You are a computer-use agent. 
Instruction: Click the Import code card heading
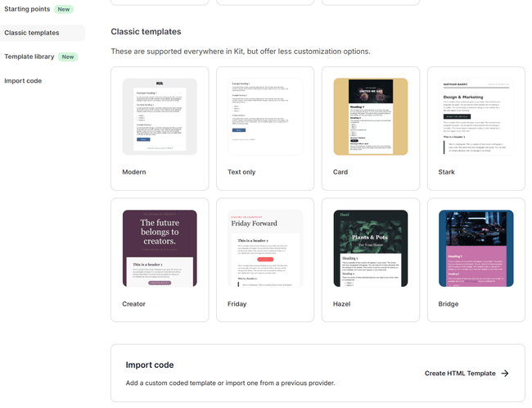[150, 365]
